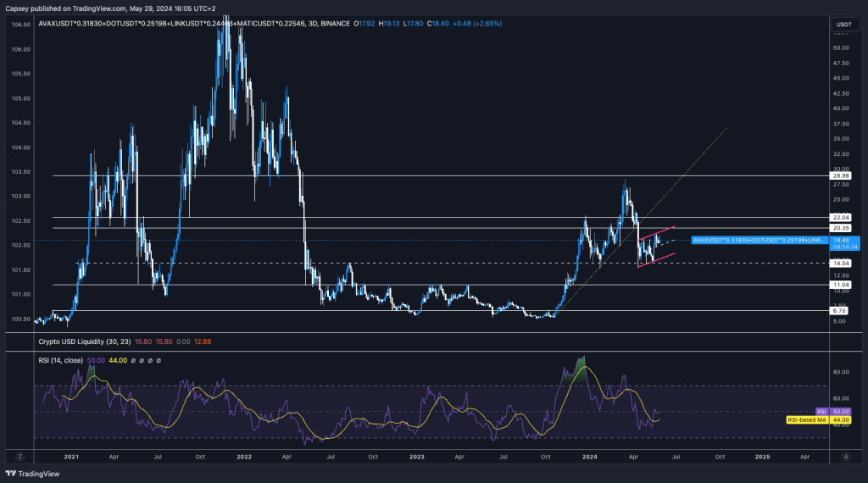
Task: Click the 2024 label on the time axis
Action: (590, 457)
